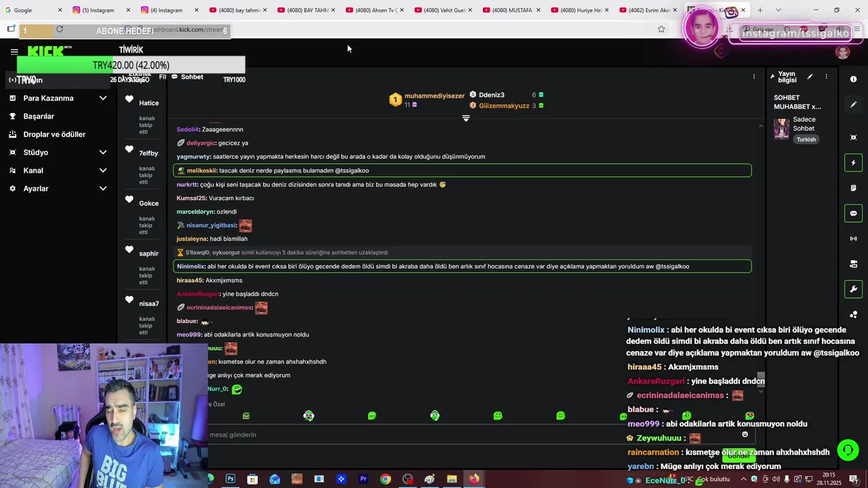868x488 pixels.
Task: Open the green headset support button
Action: [x=847, y=450]
